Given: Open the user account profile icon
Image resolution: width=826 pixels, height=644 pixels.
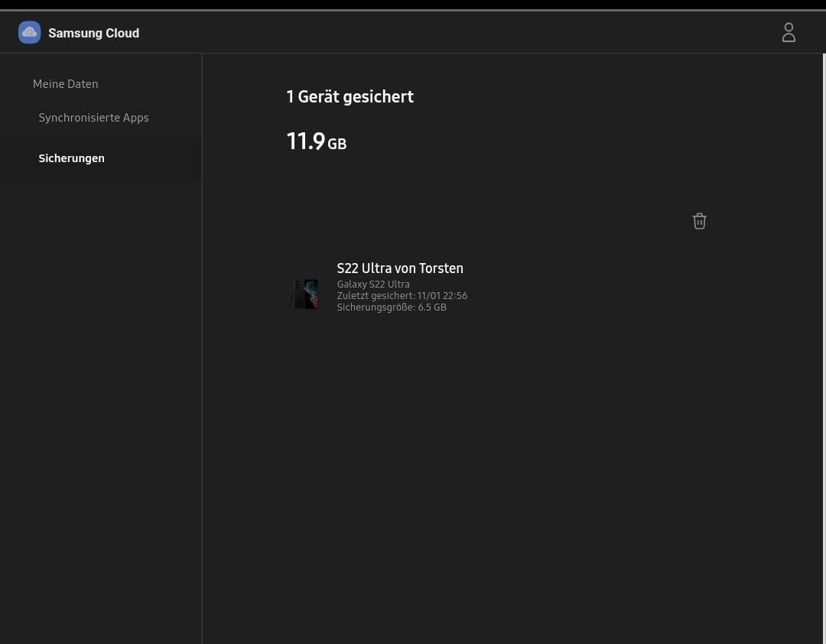Looking at the screenshot, I should [788, 33].
